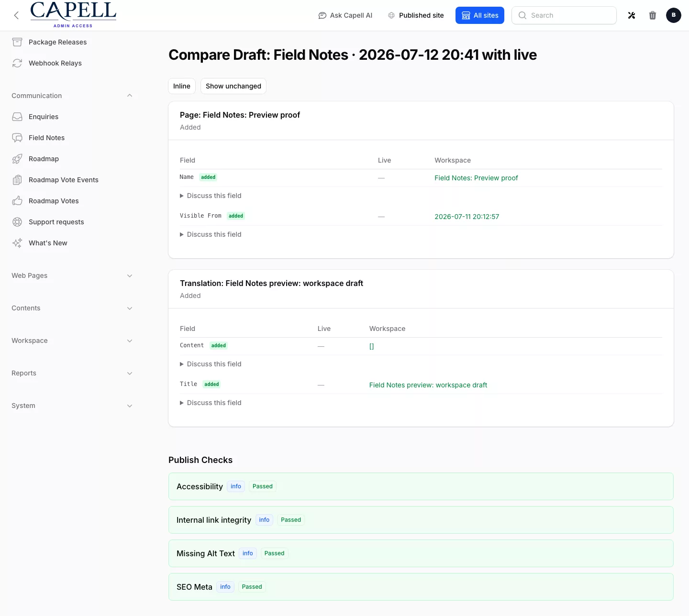This screenshot has width=689, height=616.
Task: Click the Ask Capell AI chat icon
Action: 322,15
